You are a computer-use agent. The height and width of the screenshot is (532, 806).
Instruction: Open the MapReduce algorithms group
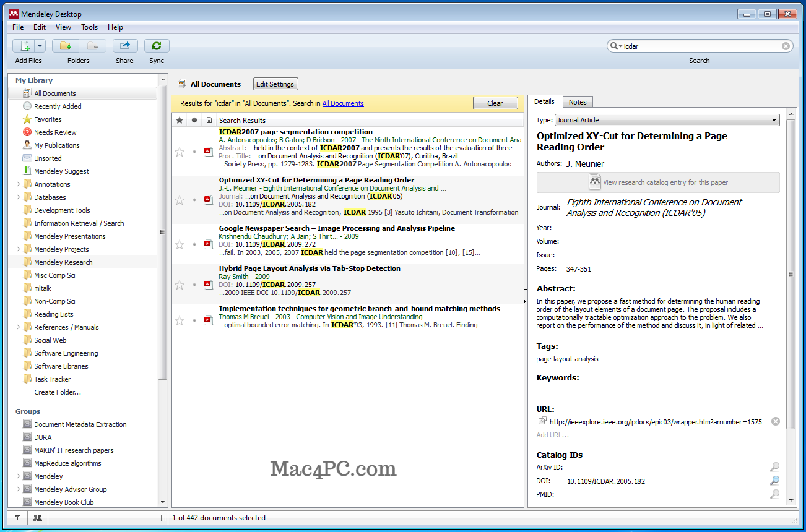pyautogui.click(x=67, y=463)
